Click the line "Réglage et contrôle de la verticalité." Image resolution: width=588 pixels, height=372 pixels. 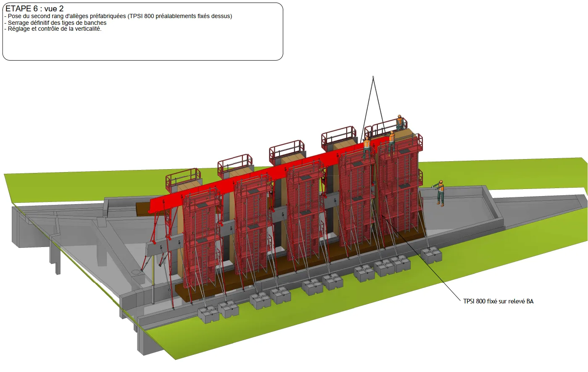coord(53,29)
